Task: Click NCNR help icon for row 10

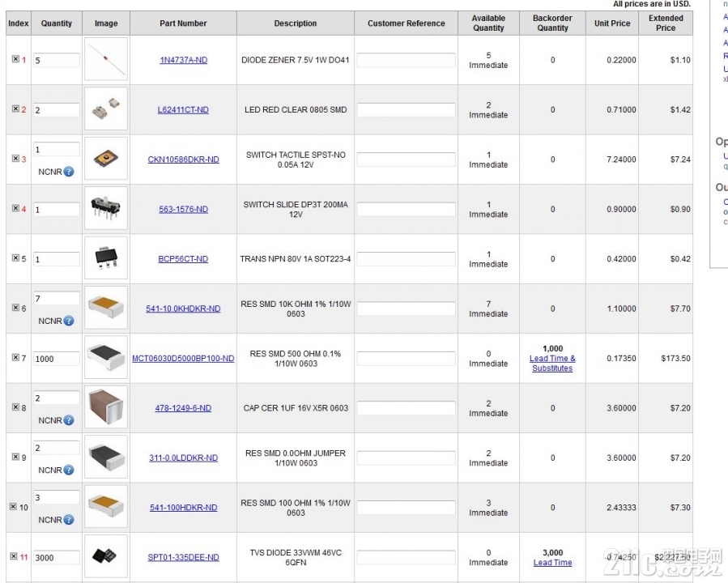Action: [69, 519]
